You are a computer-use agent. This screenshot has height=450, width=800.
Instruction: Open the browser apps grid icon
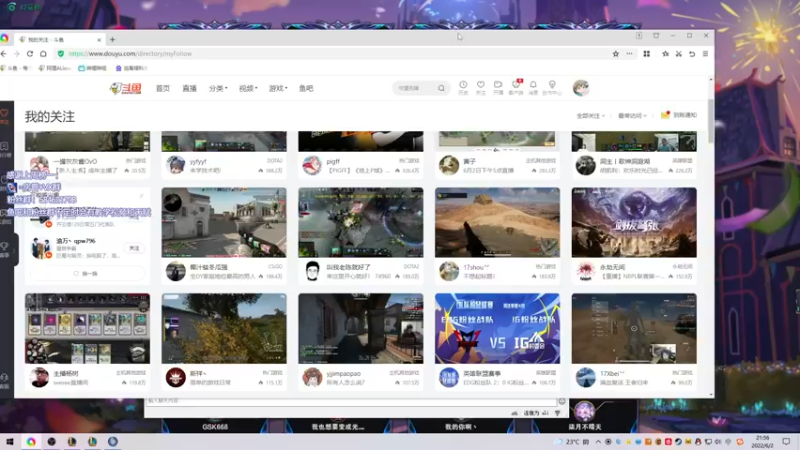pyautogui.click(x=646, y=54)
